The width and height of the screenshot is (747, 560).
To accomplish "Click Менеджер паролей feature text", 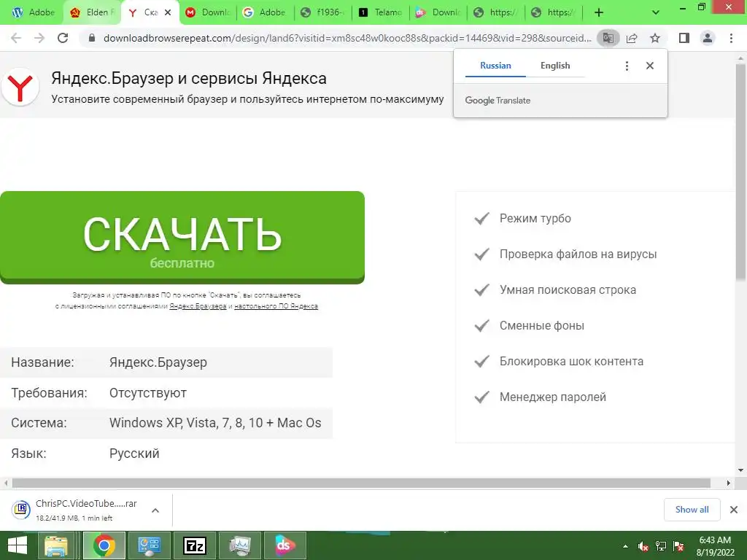I will [x=553, y=397].
